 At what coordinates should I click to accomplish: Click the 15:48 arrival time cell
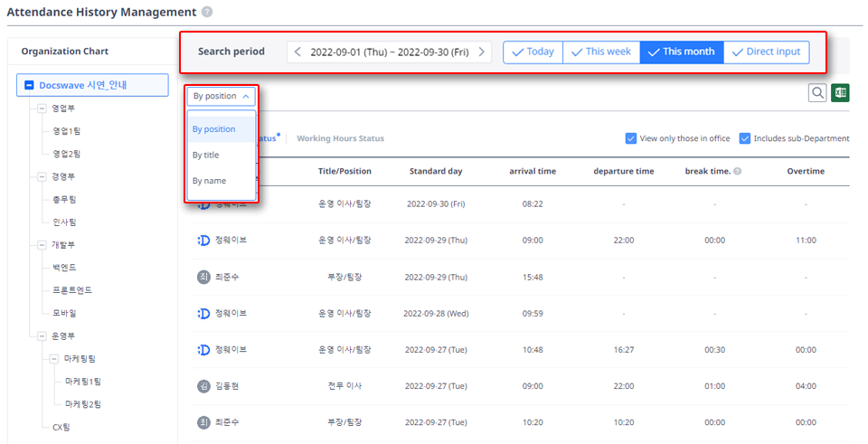click(533, 277)
